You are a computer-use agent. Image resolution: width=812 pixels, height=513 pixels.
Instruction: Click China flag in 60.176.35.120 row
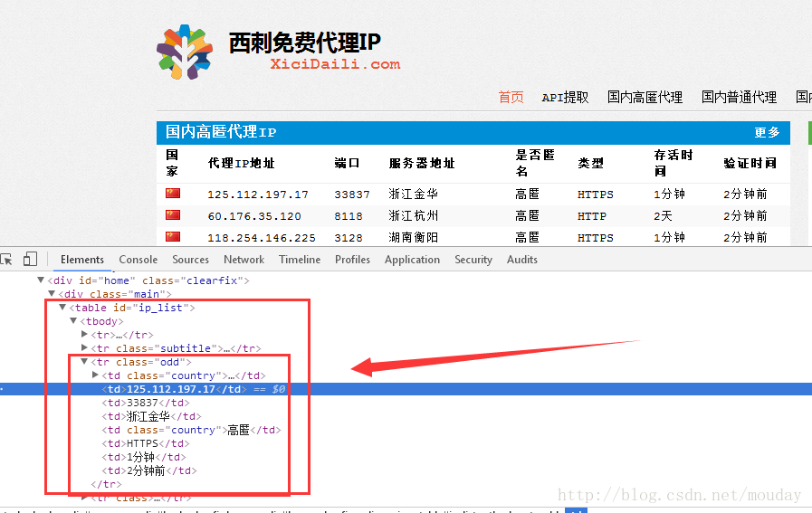(x=173, y=214)
